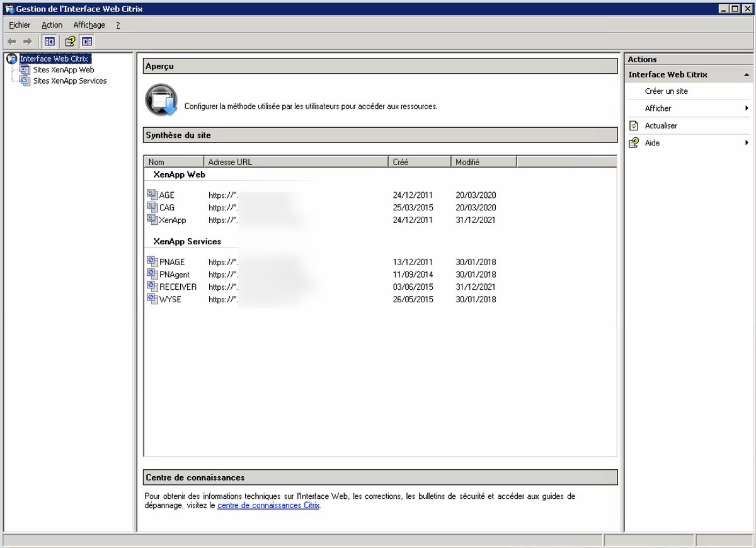
Task: Click creation date 25/03/2015 of CAG
Action: click(413, 207)
